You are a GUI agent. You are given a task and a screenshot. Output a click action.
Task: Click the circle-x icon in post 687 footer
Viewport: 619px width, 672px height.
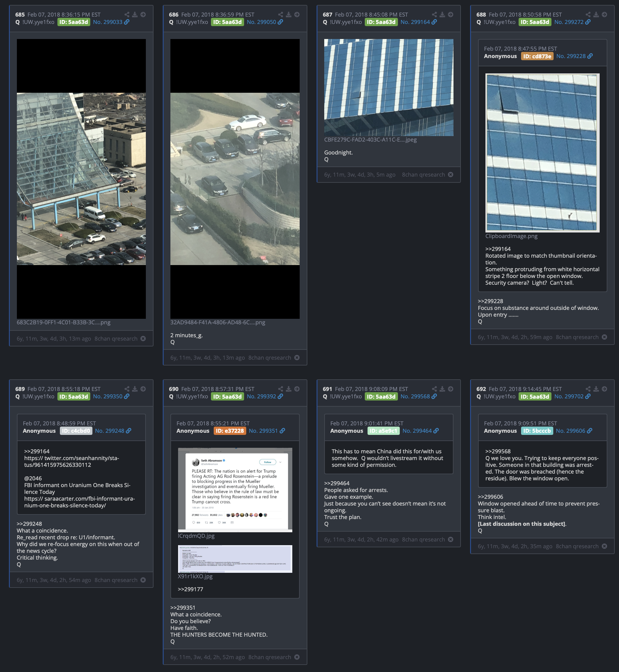coord(450,174)
